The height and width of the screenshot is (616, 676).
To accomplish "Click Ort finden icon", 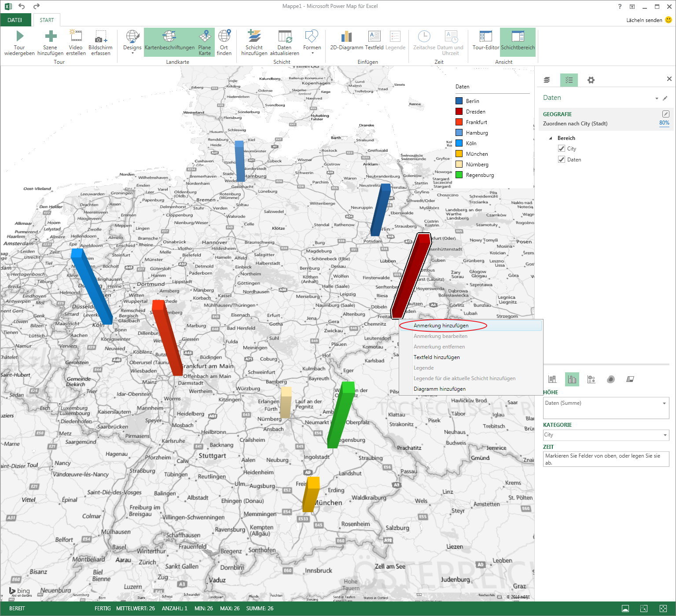I will [224, 36].
